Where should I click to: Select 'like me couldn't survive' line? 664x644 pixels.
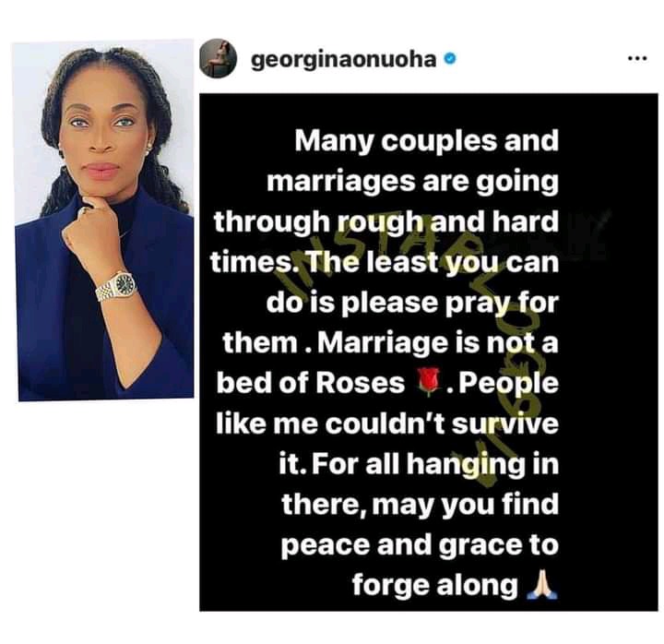tap(387, 423)
